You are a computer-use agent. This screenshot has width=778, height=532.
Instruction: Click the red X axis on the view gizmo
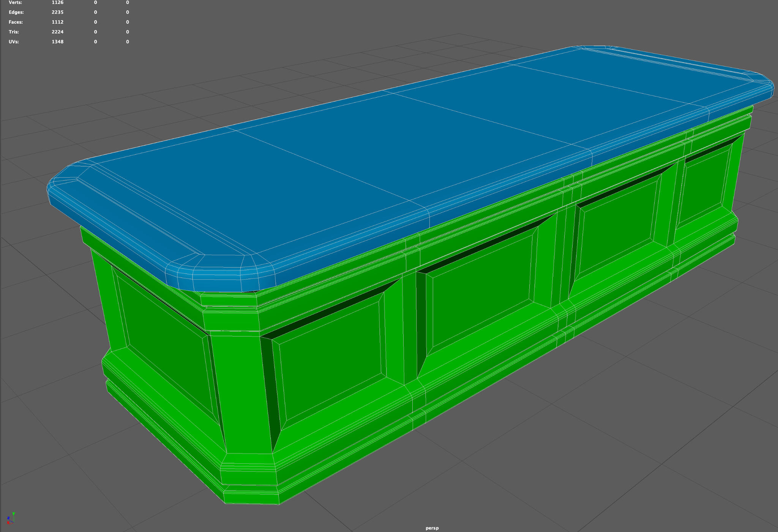pyautogui.click(x=8, y=523)
